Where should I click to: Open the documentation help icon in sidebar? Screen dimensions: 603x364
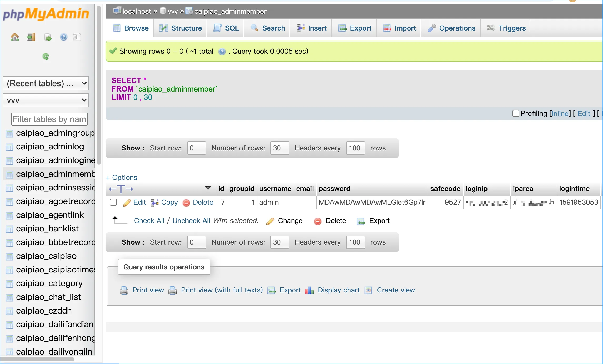(x=63, y=37)
